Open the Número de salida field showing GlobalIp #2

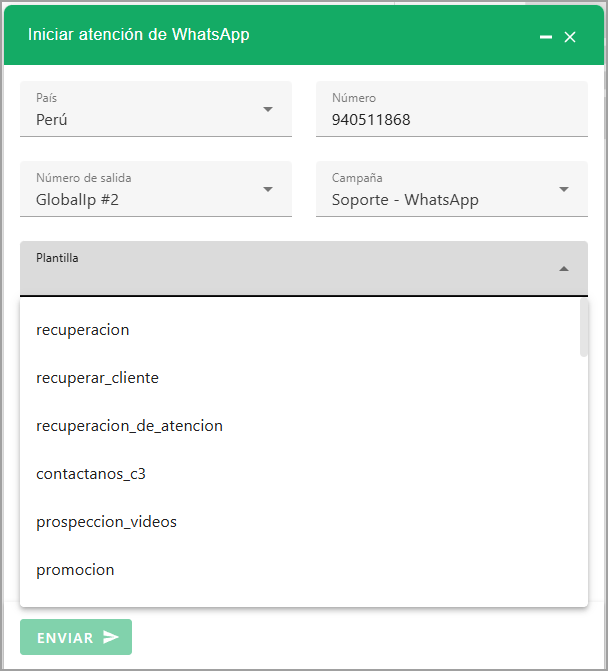[140, 199]
